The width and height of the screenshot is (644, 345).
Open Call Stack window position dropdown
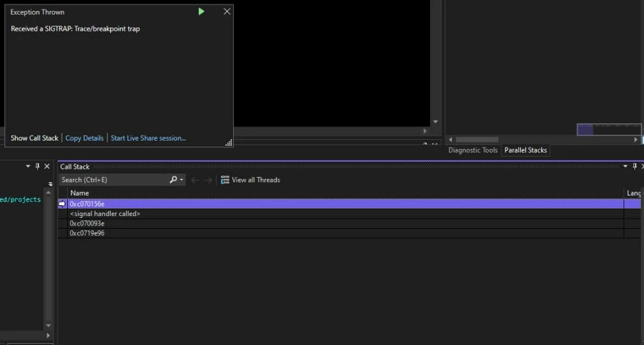point(625,166)
